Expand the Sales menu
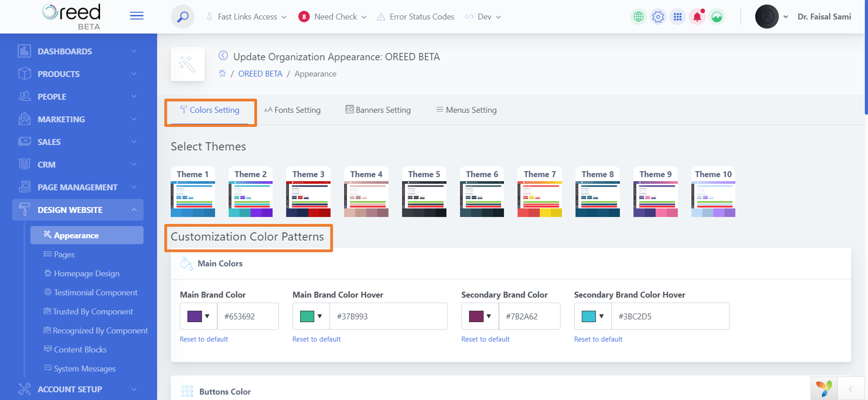 click(x=134, y=141)
